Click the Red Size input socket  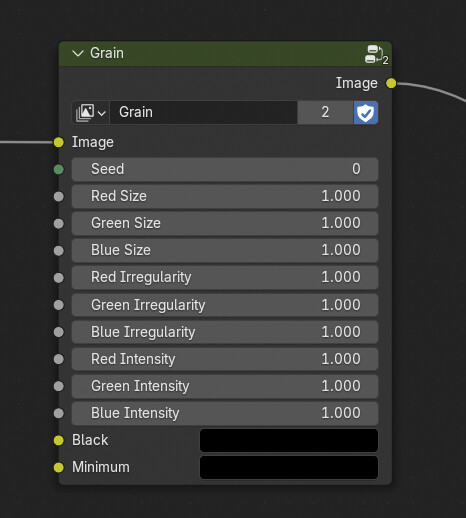pos(59,196)
